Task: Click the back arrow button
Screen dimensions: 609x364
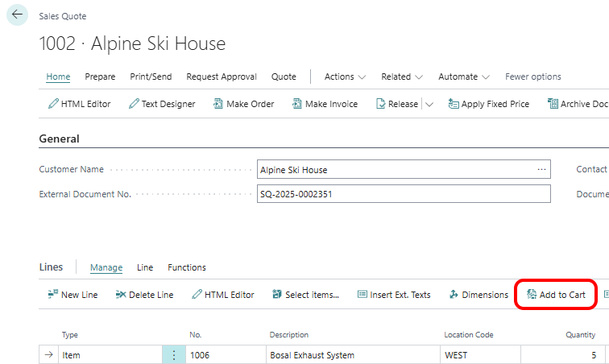Action: 18,15
